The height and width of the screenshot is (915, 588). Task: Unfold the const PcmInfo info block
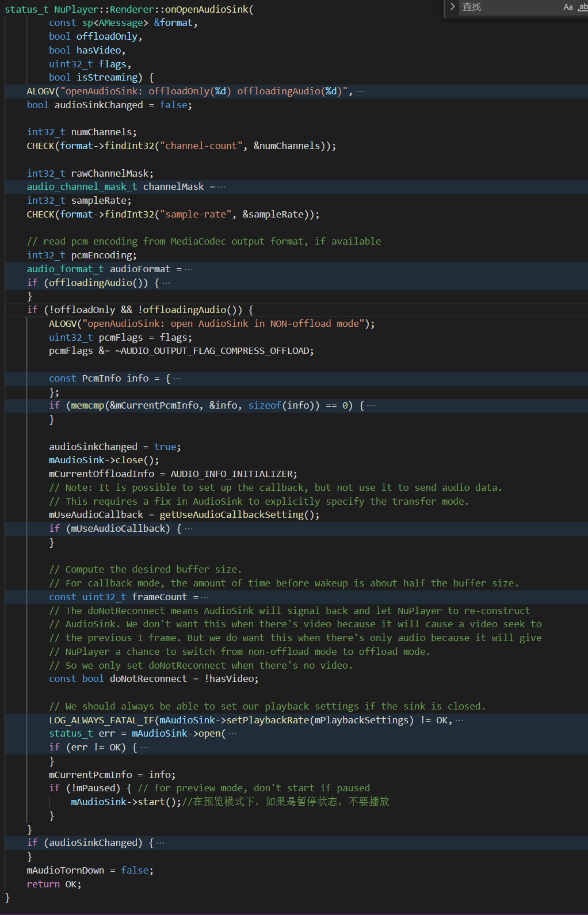[x=177, y=379]
